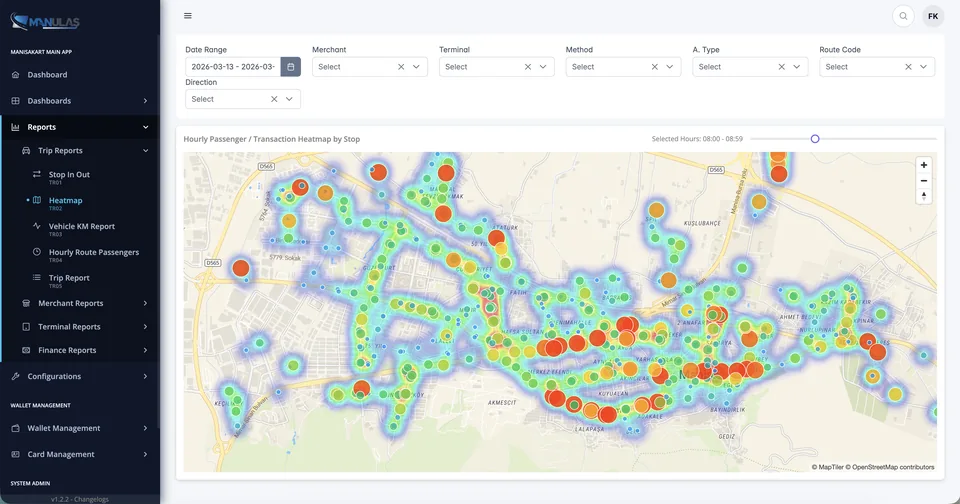Clear the A. Type selection
Image resolution: width=960 pixels, height=504 pixels.
tap(781, 67)
